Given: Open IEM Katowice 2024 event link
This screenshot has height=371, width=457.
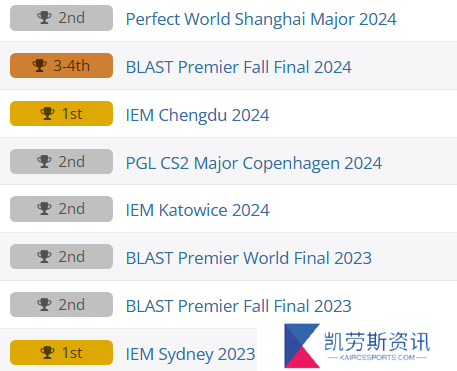Looking at the screenshot, I should point(197,210).
